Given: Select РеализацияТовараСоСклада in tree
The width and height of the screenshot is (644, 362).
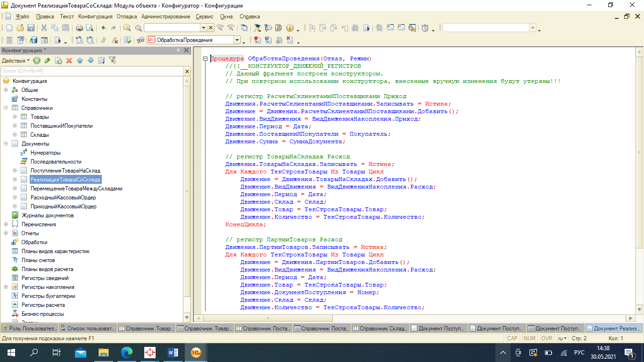Looking at the screenshot, I should pyautogui.click(x=66, y=180).
